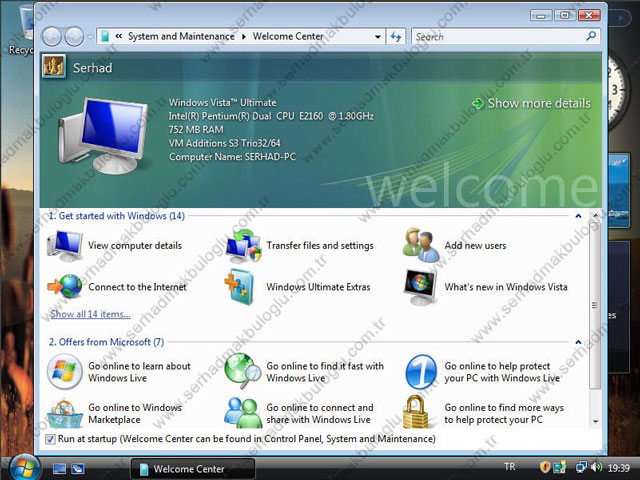Viewport: 640px width, 480px height.
Task: Click the Serhad user account picture
Action: point(53,67)
